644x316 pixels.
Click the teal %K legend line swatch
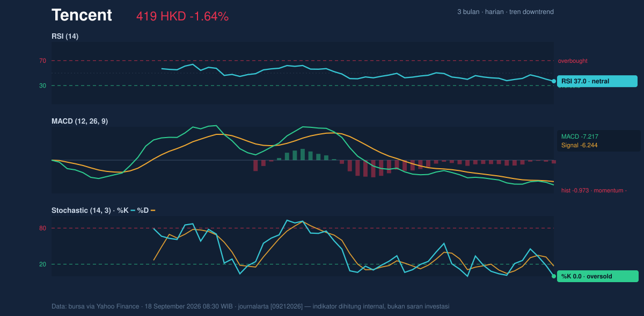click(133, 210)
